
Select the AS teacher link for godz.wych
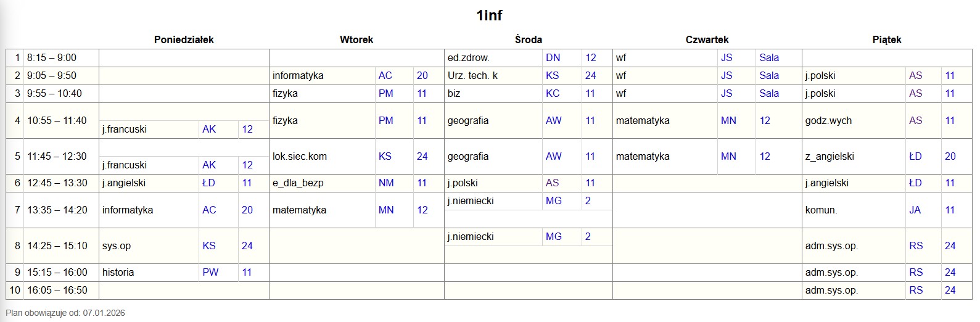(x=915, y=120)
